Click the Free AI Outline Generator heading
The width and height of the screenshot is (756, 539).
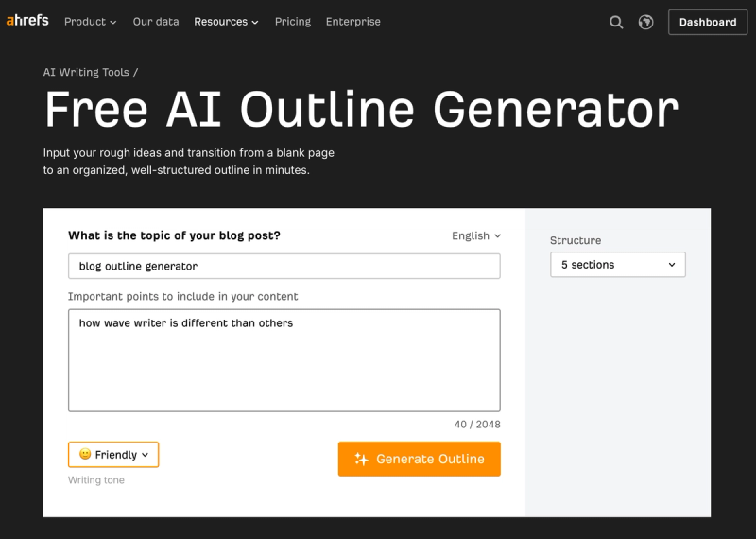coord(362,110)
